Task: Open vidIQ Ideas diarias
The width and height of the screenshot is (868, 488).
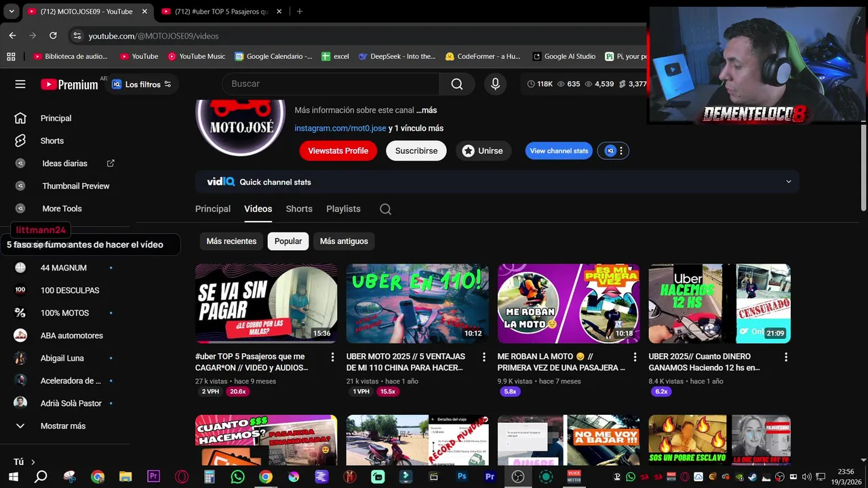Action: coord(64,163)
